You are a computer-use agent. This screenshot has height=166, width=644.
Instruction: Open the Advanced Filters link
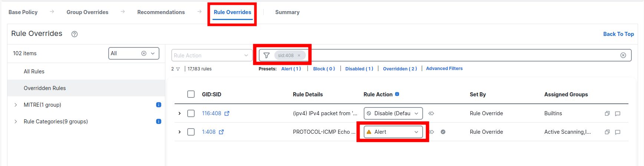pyautogui.click(x=444, y=69)
